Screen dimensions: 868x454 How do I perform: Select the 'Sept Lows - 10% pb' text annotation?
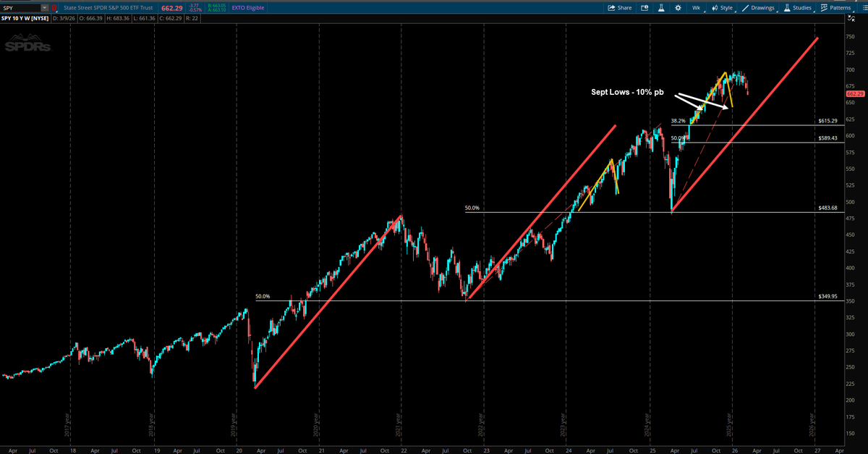point(627,93)
